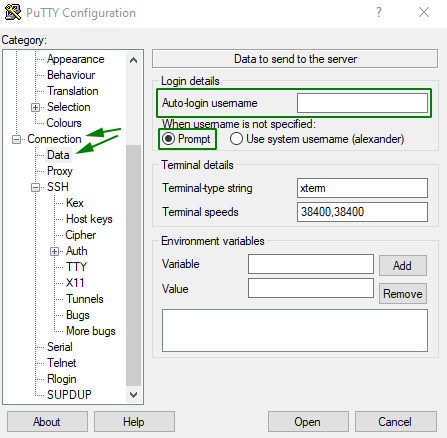447x438 pixels.
Task: Select the Connection category
Action: point(54,139)
